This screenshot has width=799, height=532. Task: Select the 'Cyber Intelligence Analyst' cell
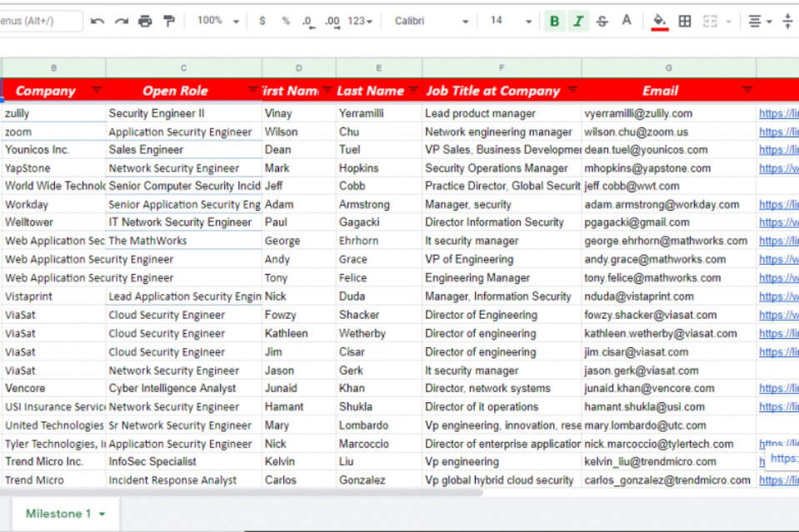pos(184,389)
